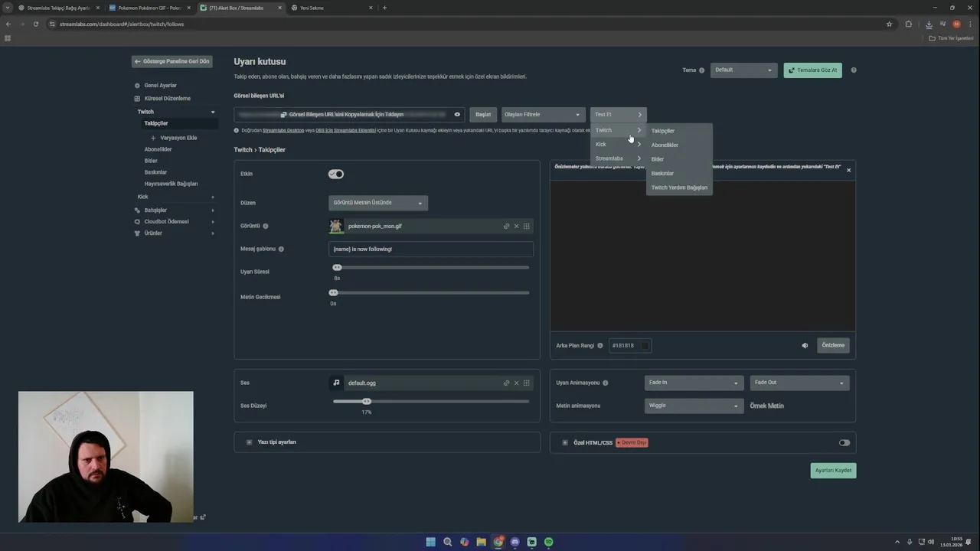Click the Ses Düzeyi slider handle
Image resolution: width=980 pixels, height=551 pixels.
367,402
